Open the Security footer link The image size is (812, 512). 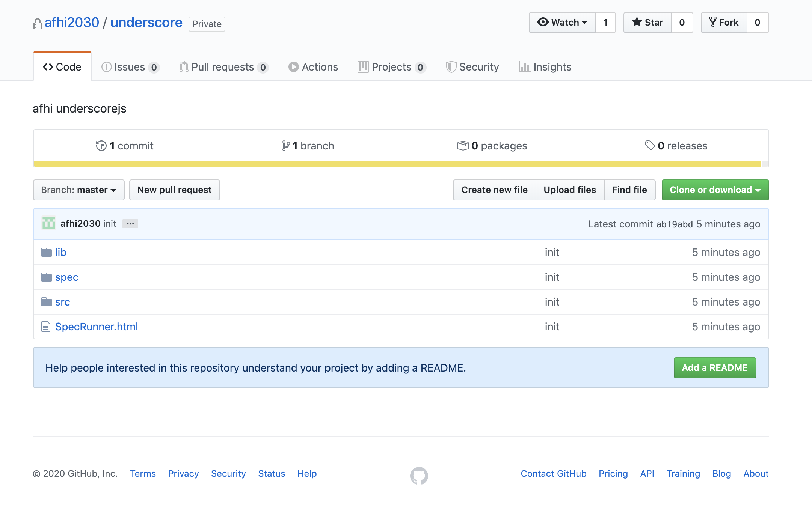click(228, 474)
